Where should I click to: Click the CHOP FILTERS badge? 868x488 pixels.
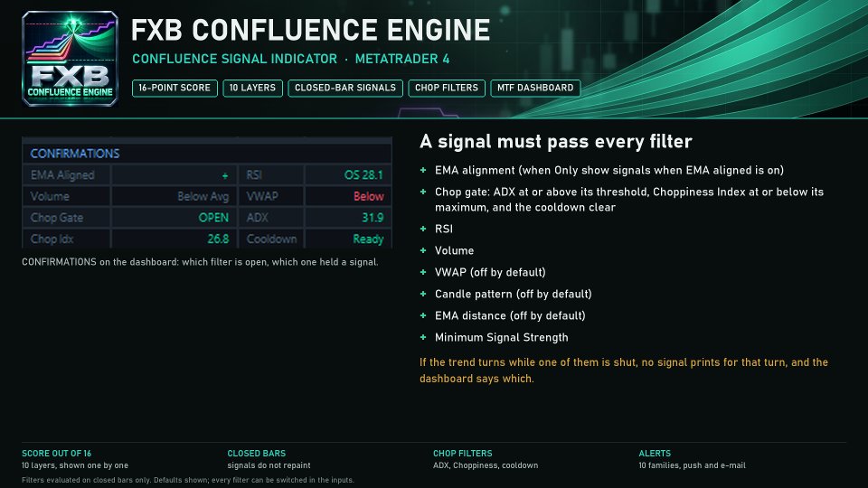click(447, 88)
